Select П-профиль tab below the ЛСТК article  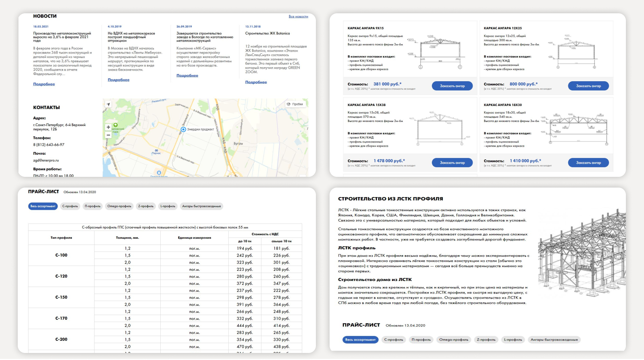(421, 340)
